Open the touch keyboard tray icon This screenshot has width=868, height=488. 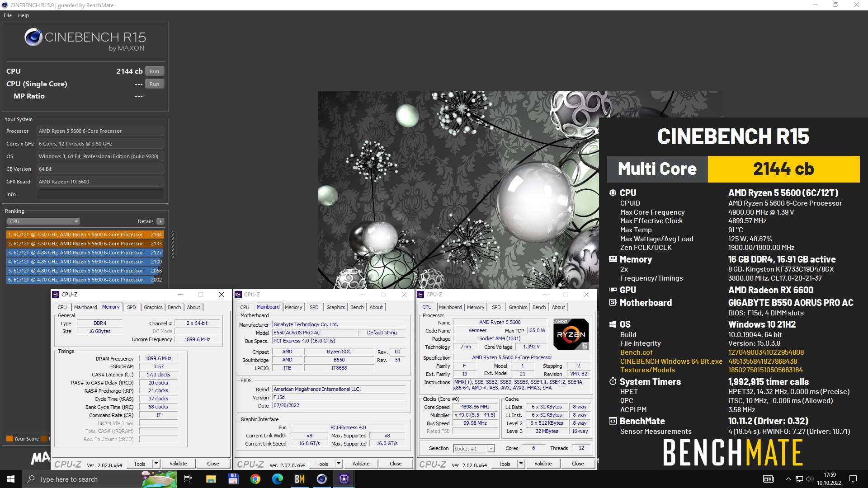(768, 479)
